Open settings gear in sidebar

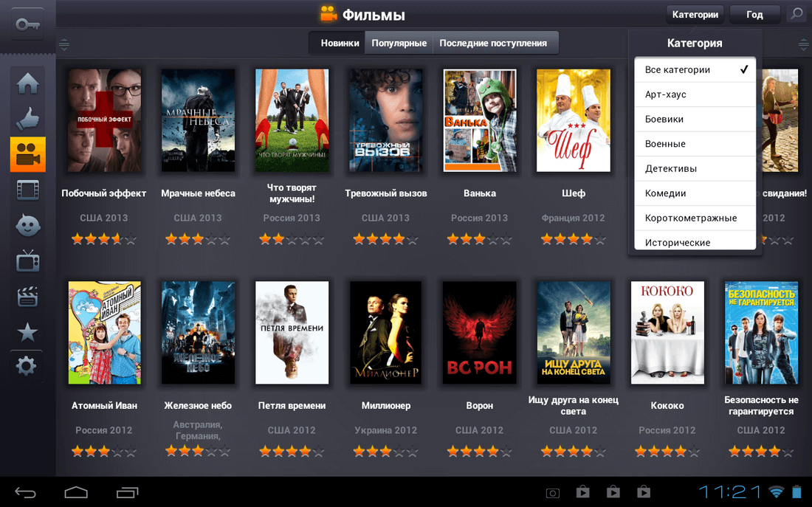27,366
